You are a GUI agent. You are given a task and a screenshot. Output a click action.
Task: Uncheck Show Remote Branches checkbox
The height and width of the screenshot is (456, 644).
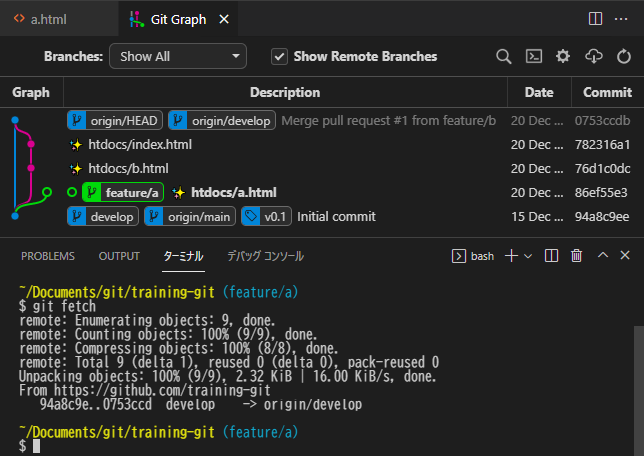tap(279, 57)
